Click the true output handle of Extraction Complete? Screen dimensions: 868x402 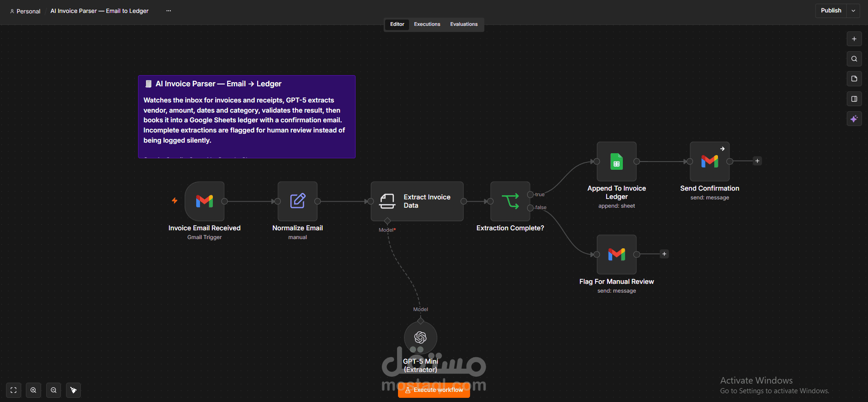(530, 195)
